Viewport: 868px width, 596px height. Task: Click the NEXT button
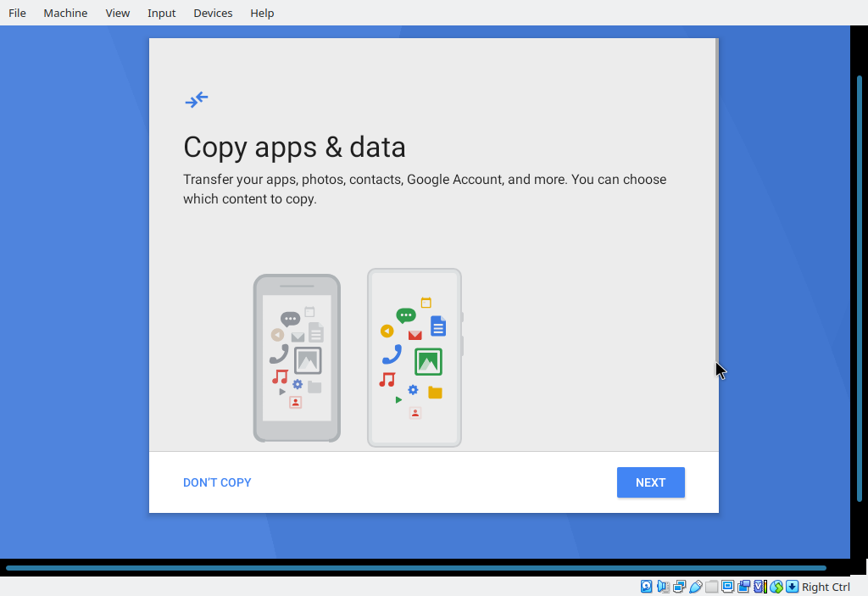(651, 482)
